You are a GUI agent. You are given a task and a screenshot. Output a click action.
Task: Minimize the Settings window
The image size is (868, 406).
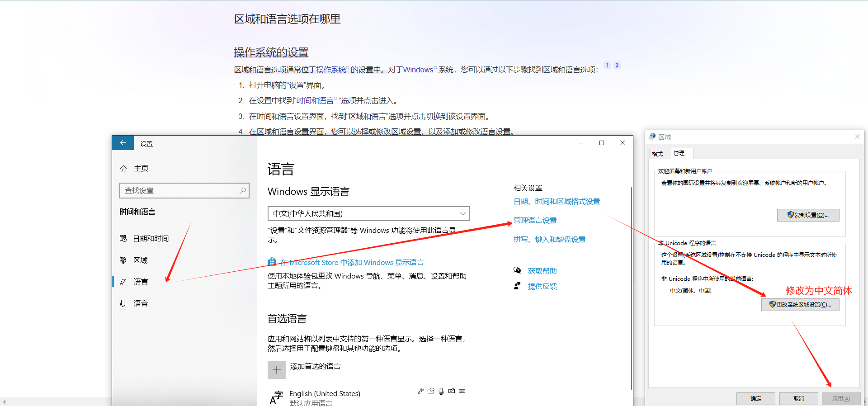pos(581,143)
